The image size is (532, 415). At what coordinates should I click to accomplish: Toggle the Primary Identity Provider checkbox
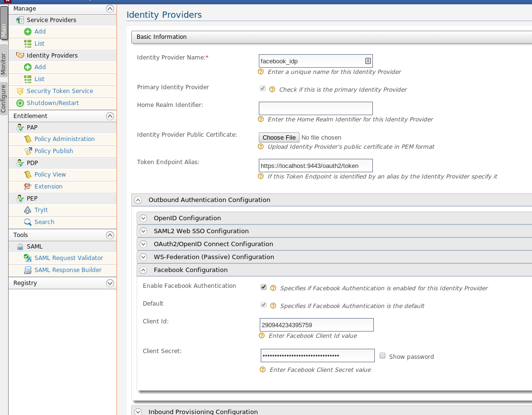tap(263, 89)
